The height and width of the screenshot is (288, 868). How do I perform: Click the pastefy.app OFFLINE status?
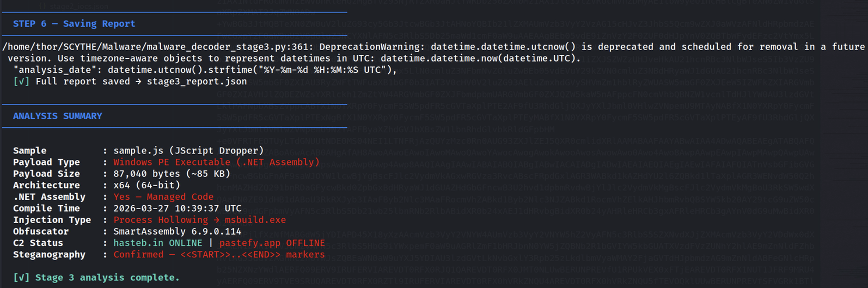tap(272, 243)
